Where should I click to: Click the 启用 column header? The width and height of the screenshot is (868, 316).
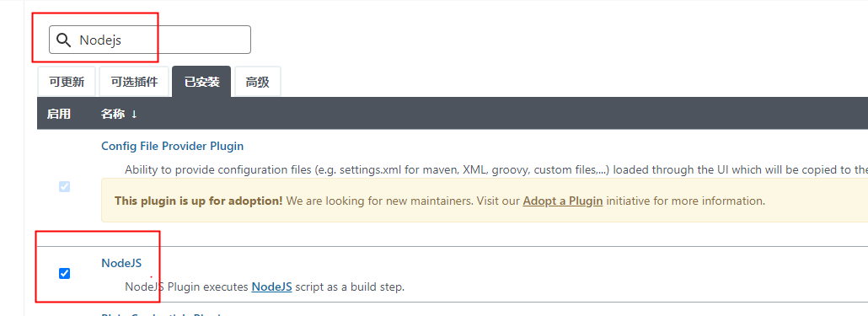[x=58, y=114]
